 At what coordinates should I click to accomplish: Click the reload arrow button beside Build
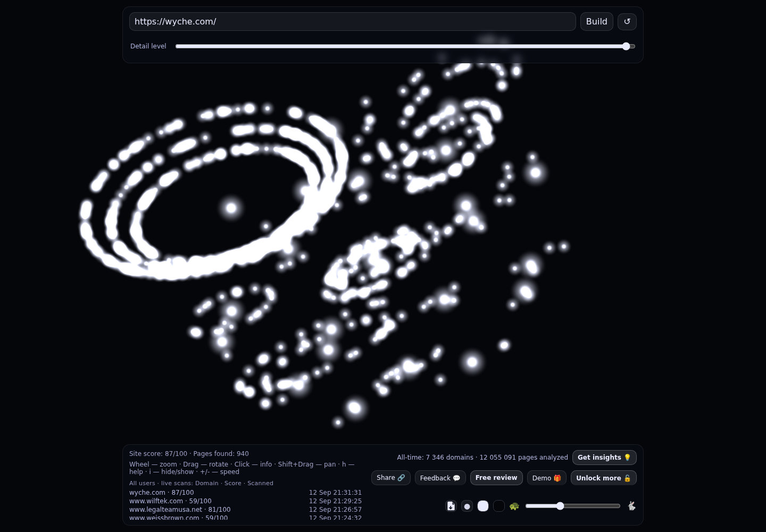pyautogui.click(x=627, y=22)
